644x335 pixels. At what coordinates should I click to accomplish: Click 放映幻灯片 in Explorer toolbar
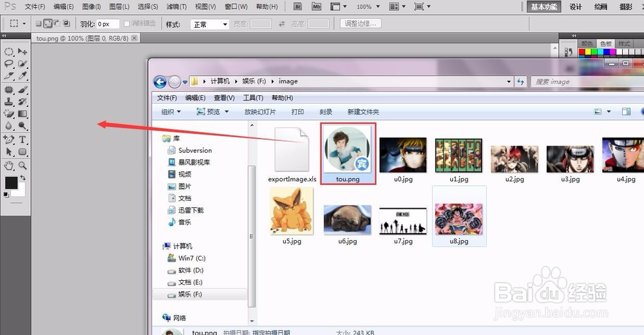click(x=260, y=112)
